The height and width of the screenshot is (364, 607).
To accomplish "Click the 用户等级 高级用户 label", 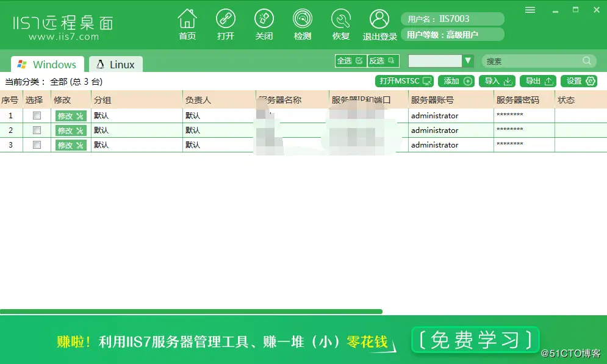I will (x=452, y=34).
